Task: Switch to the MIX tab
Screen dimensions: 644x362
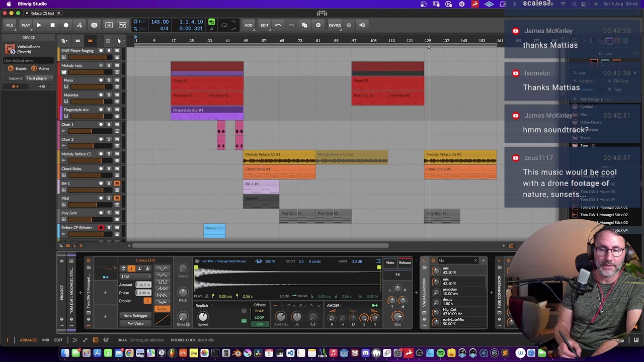Action: tap(46, 340)
